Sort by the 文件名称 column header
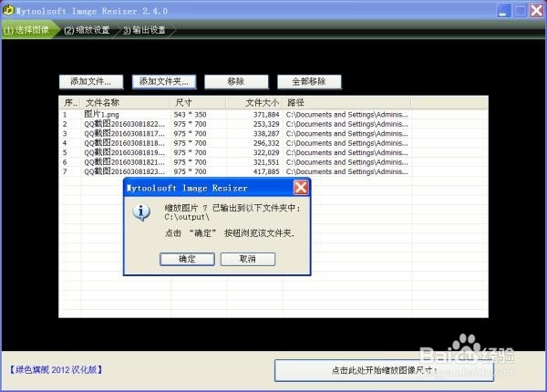The image size is (547, 392). 126,103
